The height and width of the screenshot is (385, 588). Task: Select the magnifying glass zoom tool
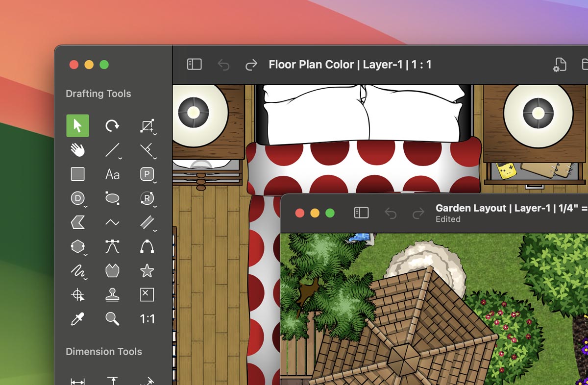pos(112,319)
